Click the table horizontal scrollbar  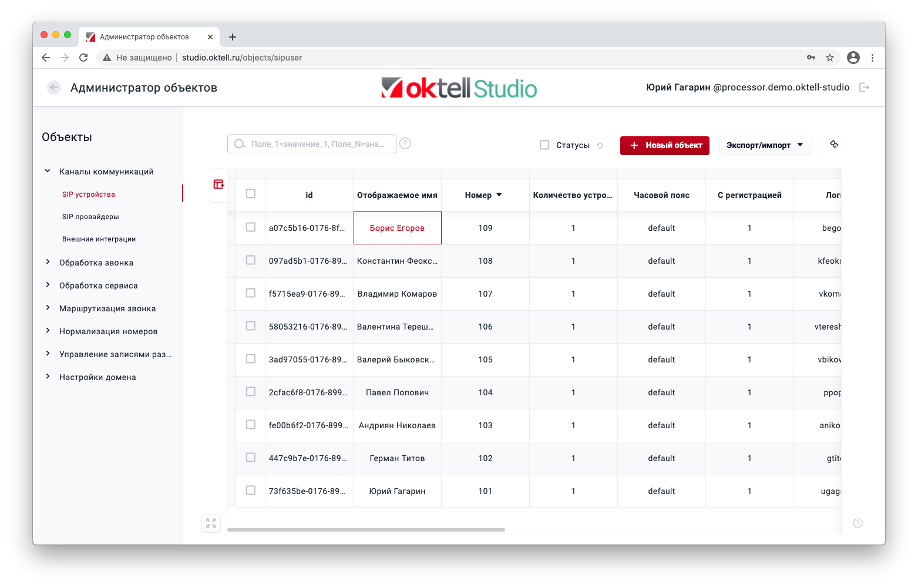pos(366,530)
